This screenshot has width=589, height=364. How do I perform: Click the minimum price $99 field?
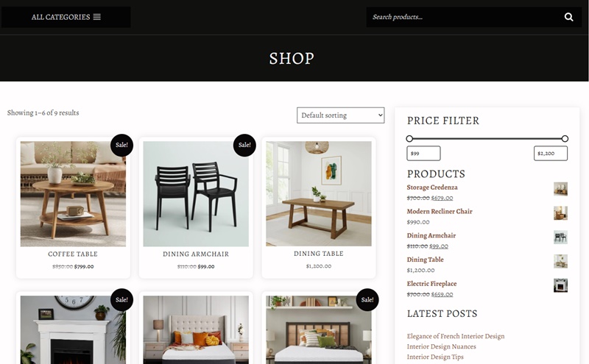pyautogui.click(x=423, y=153)
